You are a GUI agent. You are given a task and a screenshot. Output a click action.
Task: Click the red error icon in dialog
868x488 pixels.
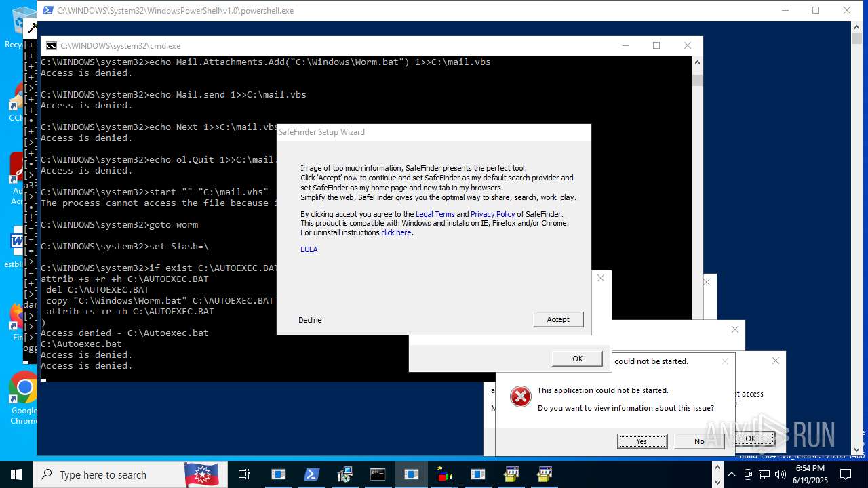(520, 396)
